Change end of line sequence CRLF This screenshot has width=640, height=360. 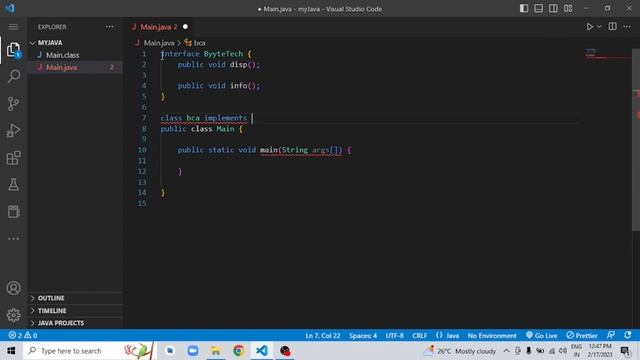[420, 336]
